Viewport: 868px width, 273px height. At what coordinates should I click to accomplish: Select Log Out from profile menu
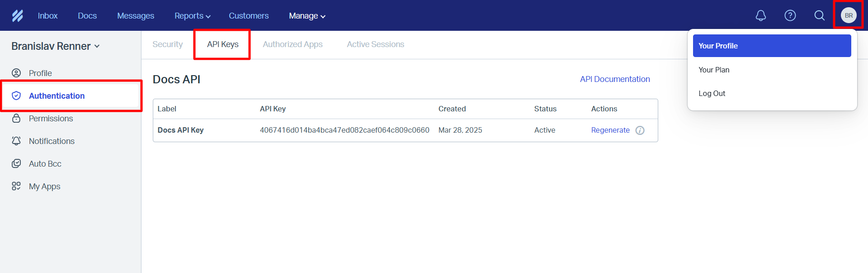point(712,93)
